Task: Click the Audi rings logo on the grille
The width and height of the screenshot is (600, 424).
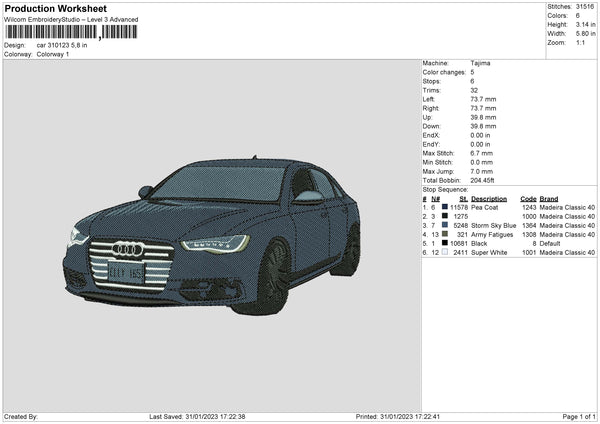Action: (127, 249)
